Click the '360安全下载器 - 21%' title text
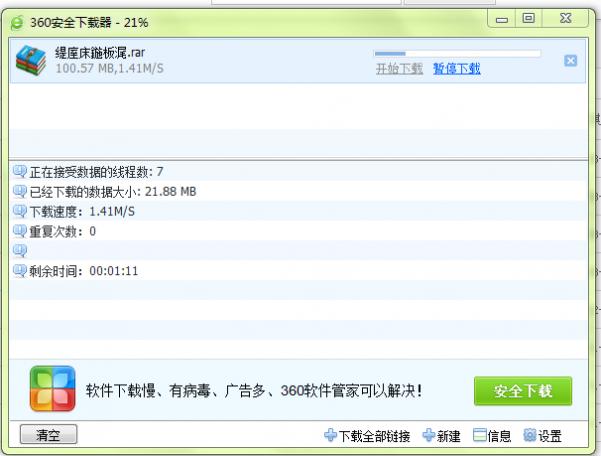The width and height of the screenshot is (601, 456). pos(89,23)
